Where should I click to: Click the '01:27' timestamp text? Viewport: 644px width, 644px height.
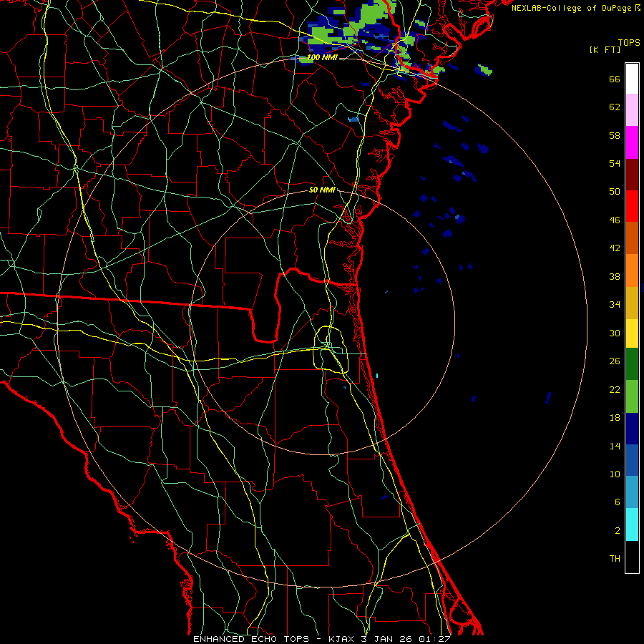tap(434, 639)
